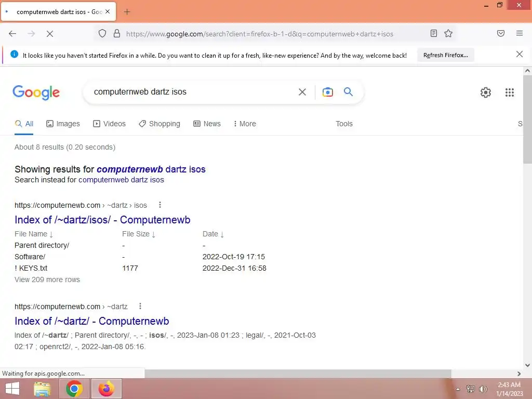Open the Google apps grid
532x399 pixels.
tap(509, 92)
